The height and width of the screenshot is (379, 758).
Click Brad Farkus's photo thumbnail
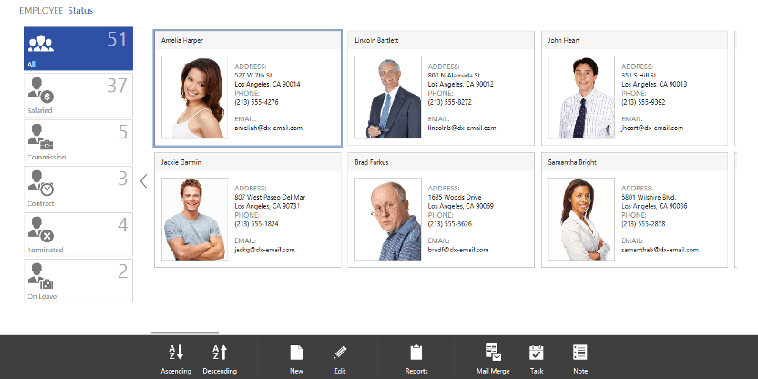click(388, 219)
